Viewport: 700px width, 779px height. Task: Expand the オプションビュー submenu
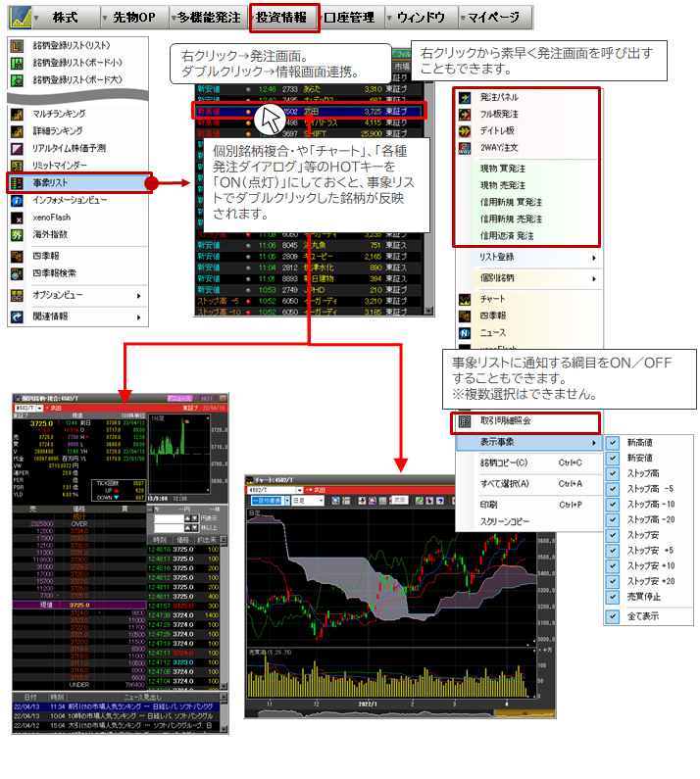[x=77, y=296]
